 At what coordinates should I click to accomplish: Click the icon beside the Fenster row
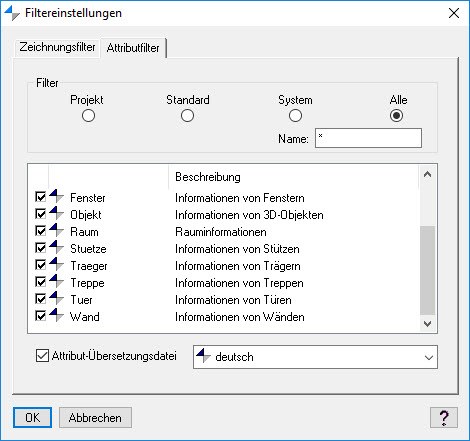tap(56, 196)
